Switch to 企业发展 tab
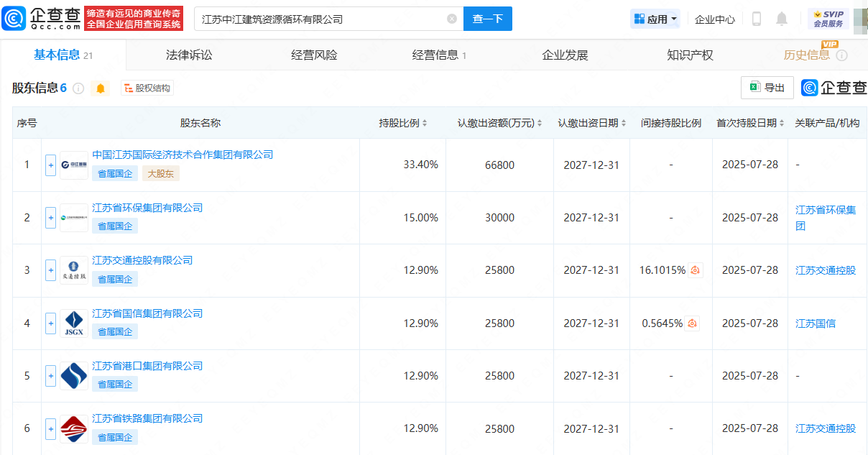The width and height of the screenshot is (868, 455). [565, 55]
